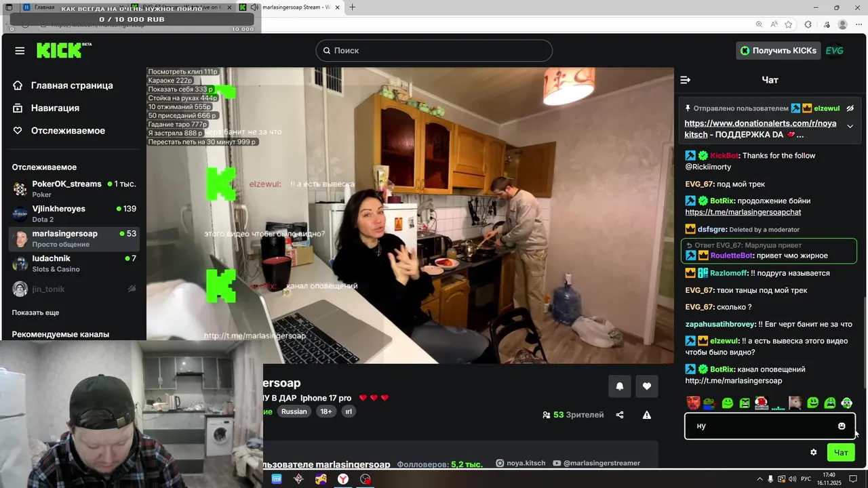868x488 pixels.
Task: Toggle stream notifications bell button
Action: click(x=619, y=386)
